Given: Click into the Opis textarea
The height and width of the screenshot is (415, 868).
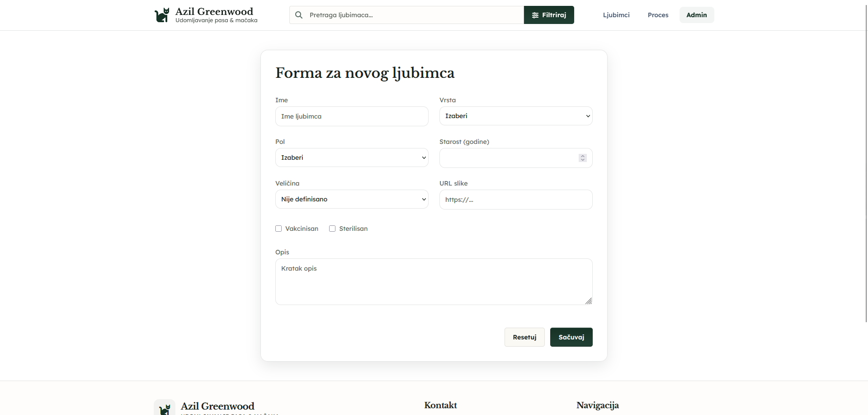Looking at the screenshot, I should tap(433, 281).
